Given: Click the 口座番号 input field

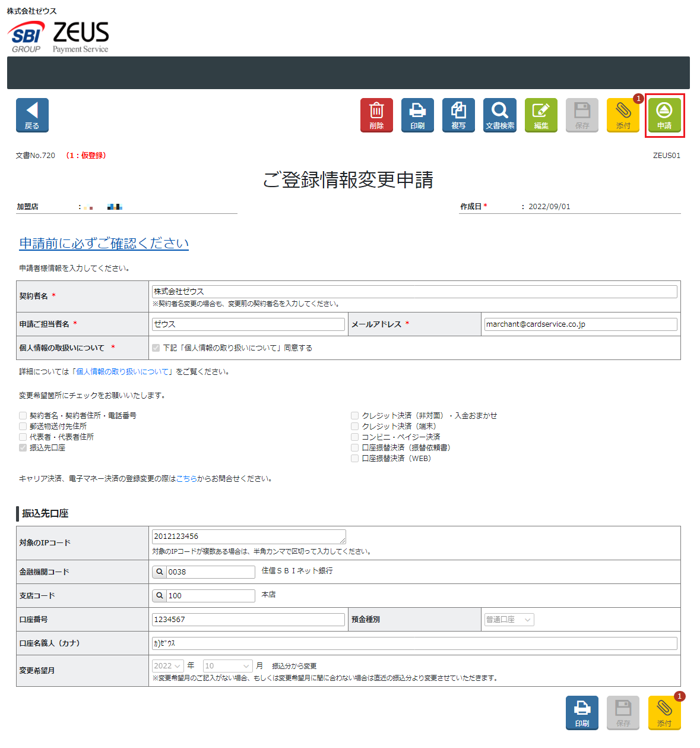Looking at the screenshot, I should click(x=248, y=620).
